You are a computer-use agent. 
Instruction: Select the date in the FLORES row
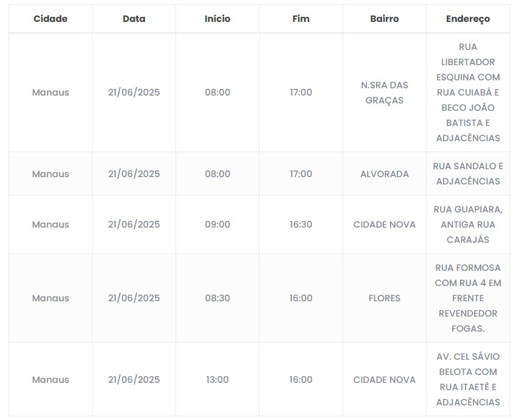[x=134, y=298]
